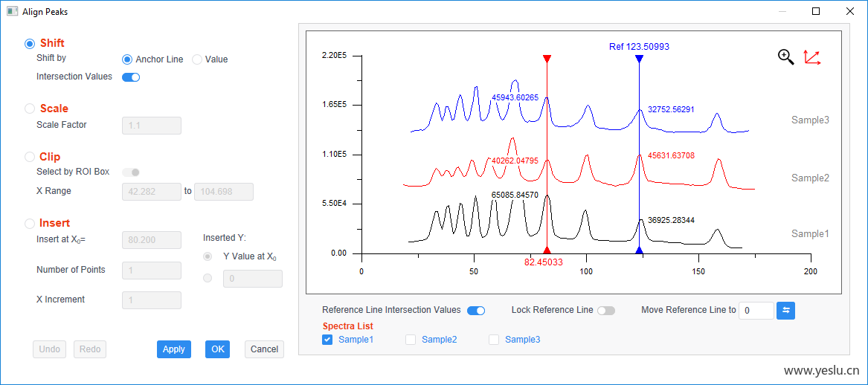
Task: Click the red rescale axes icon
Action: point(812,57)
